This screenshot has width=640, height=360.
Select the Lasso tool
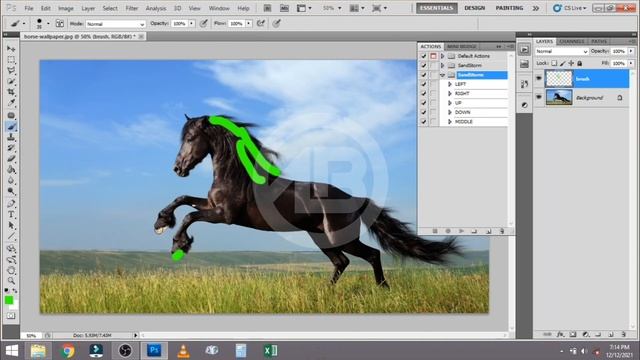pos(11,71)
